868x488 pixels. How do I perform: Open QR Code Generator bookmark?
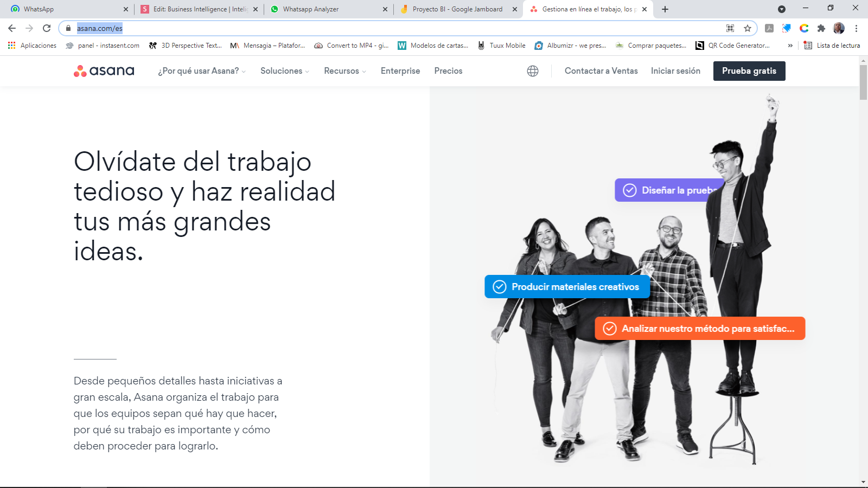click(732, 46)
